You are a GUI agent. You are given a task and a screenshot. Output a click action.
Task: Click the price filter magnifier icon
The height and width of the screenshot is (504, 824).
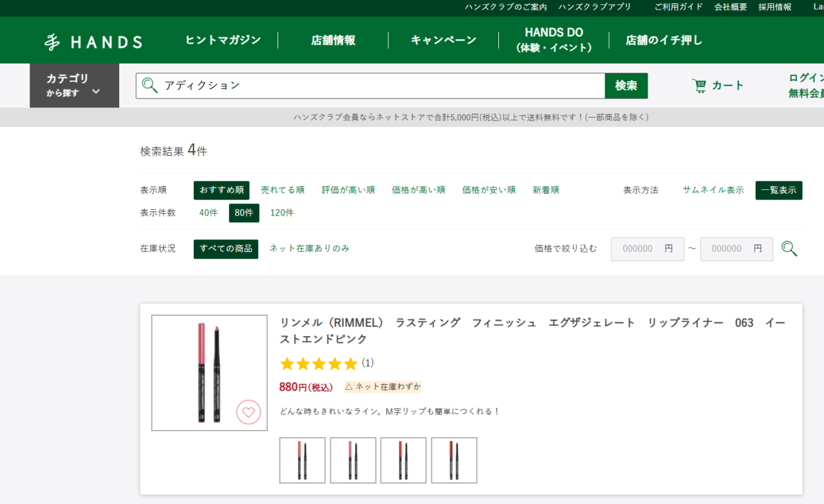[x=789, y=248]
